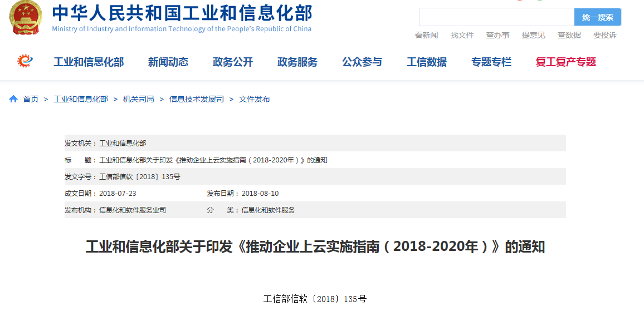Click the orange swirl icon in navigation bar
644x321 pixels.
tap(25, 62)
